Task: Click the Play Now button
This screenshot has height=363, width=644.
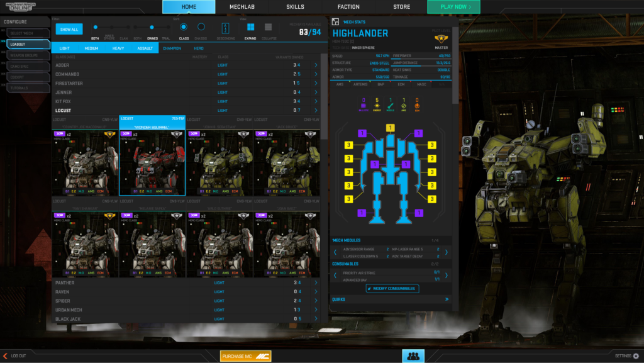Action: click(454, 7)
